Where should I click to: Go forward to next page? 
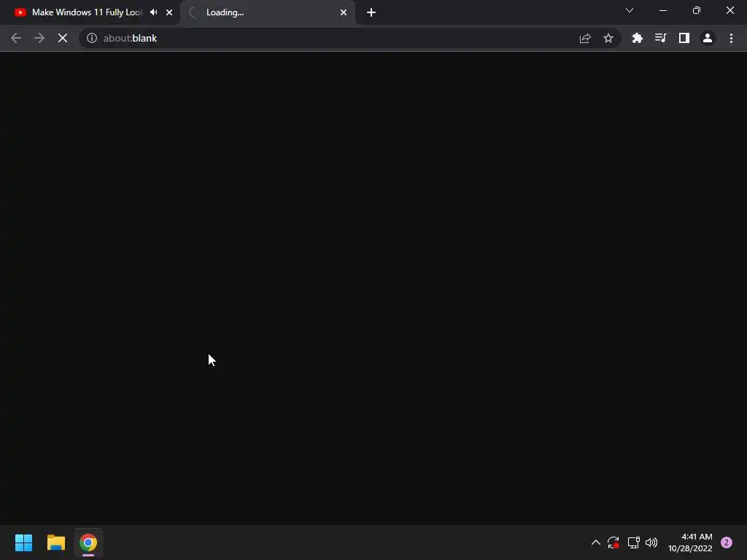point(39,38)
